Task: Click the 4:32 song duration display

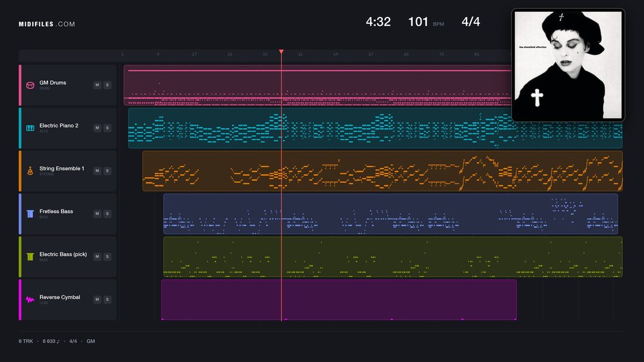Action: coord(378,22)
